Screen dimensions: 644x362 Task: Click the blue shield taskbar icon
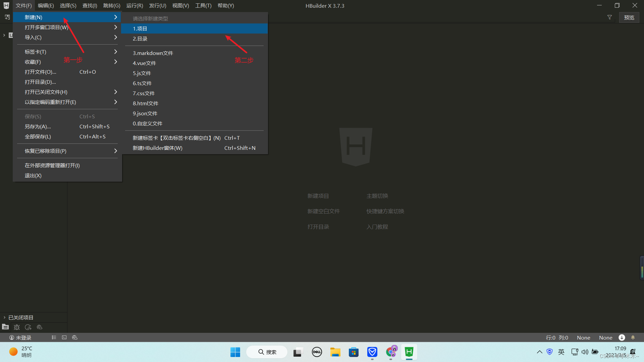[x=372, y=352]
